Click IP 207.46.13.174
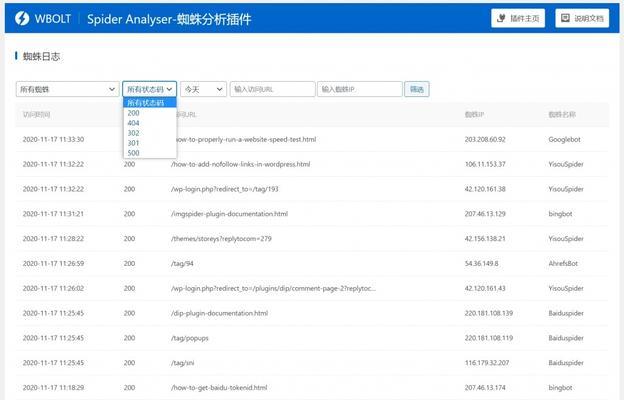624x400 pixels. (485, 388)
